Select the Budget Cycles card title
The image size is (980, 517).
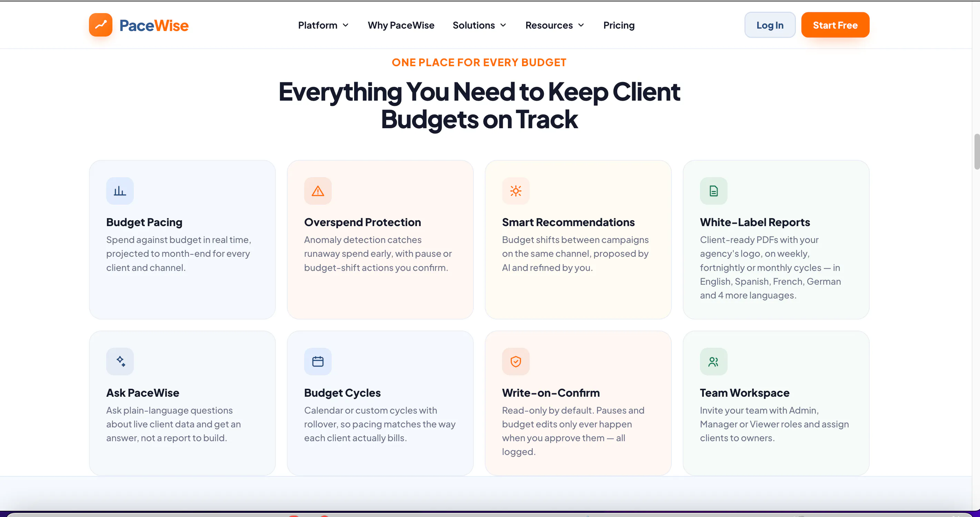[x=342, y=393]
